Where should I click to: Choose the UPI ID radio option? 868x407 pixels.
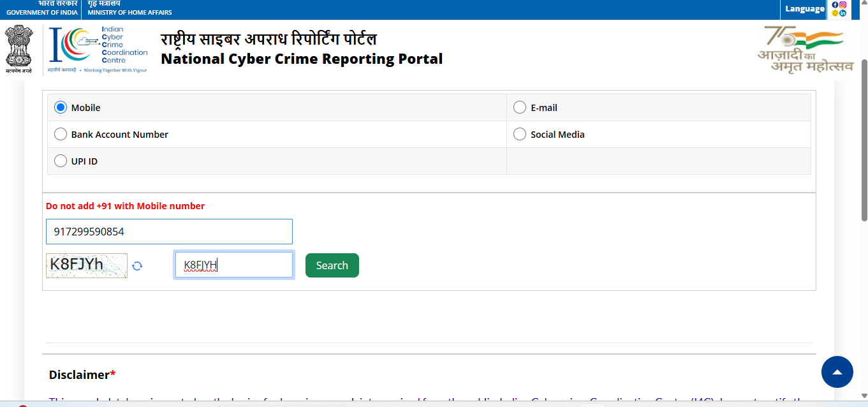tap(61, 161)
